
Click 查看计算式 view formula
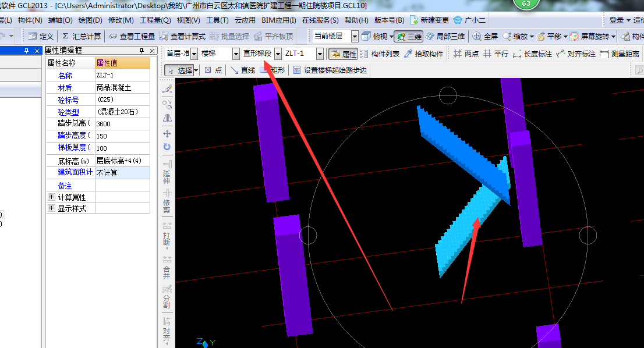pos(182,37)
